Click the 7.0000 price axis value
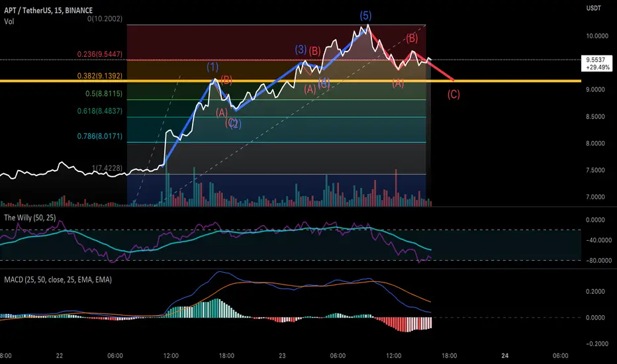This screenshot has width=617, height=364. (595, 197)
